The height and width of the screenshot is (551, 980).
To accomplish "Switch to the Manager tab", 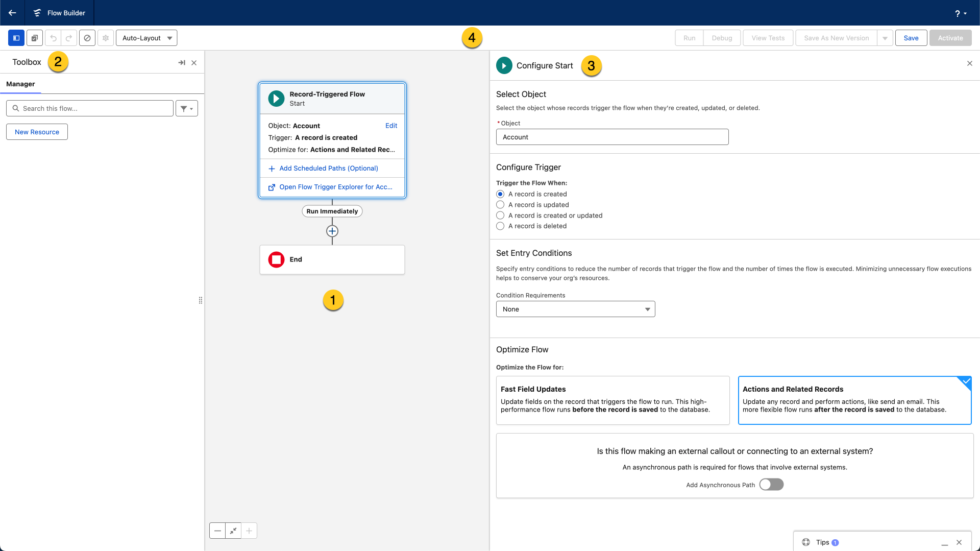I will pyautogui.click(x=20, y=84).
